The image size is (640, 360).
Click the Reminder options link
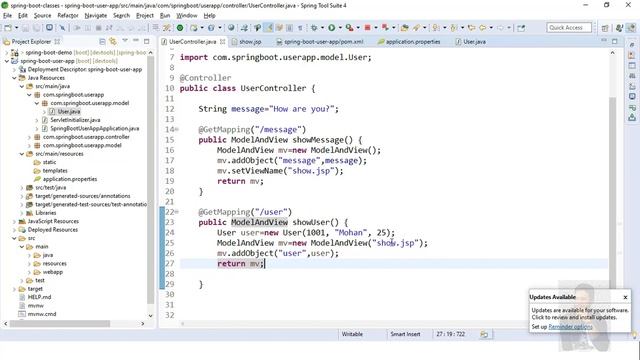[570, 327]
